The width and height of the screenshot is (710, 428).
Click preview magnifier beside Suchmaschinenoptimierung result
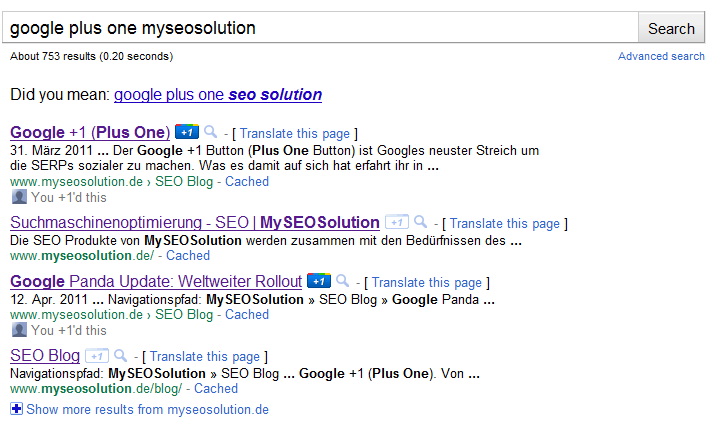pyautogui.click(x=421, y=222)
